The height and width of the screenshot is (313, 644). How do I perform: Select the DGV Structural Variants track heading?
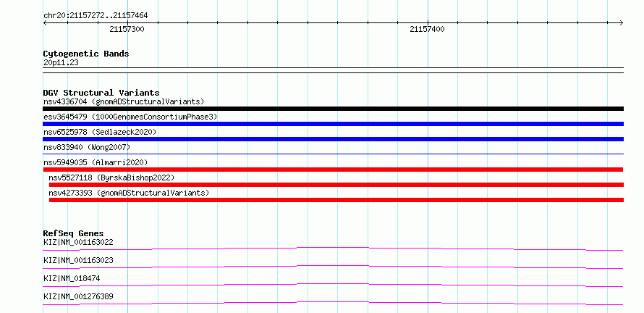click(101, 93)
